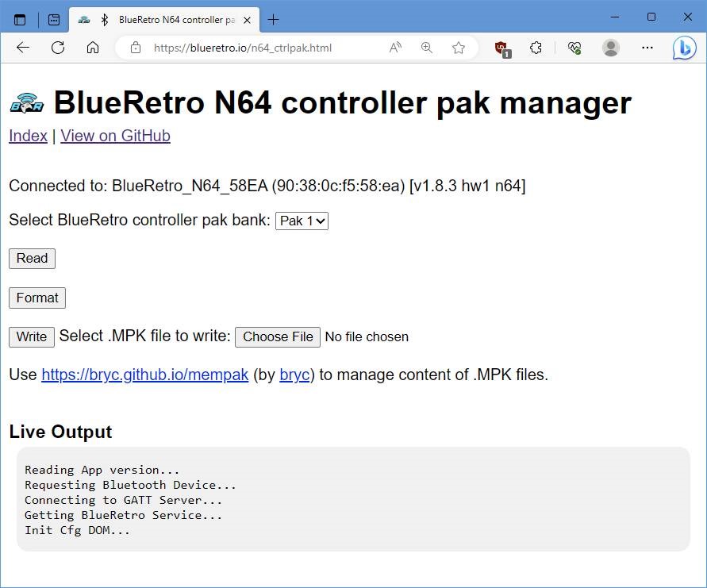Click the Format button
Viewport: 707px width, 588px height.
pos(37,298)
